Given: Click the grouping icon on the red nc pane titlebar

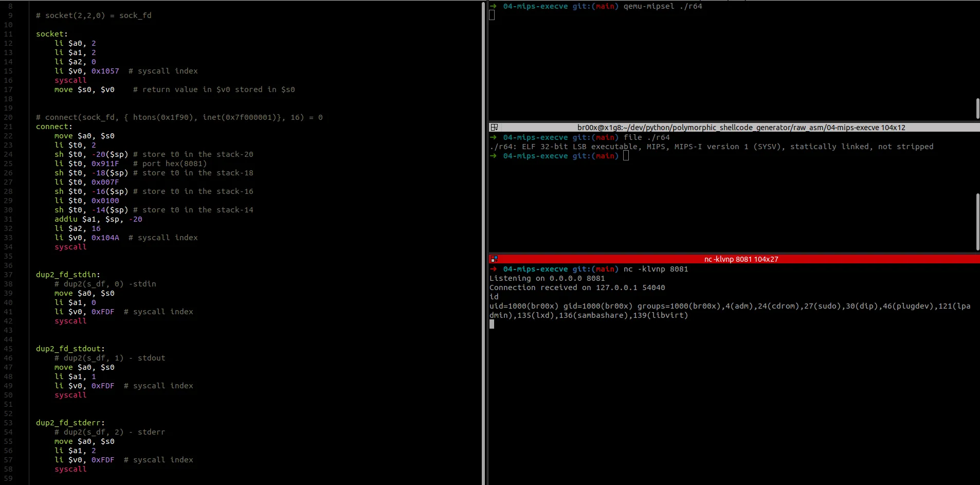Looking at the screenshot, I should 495,259.
